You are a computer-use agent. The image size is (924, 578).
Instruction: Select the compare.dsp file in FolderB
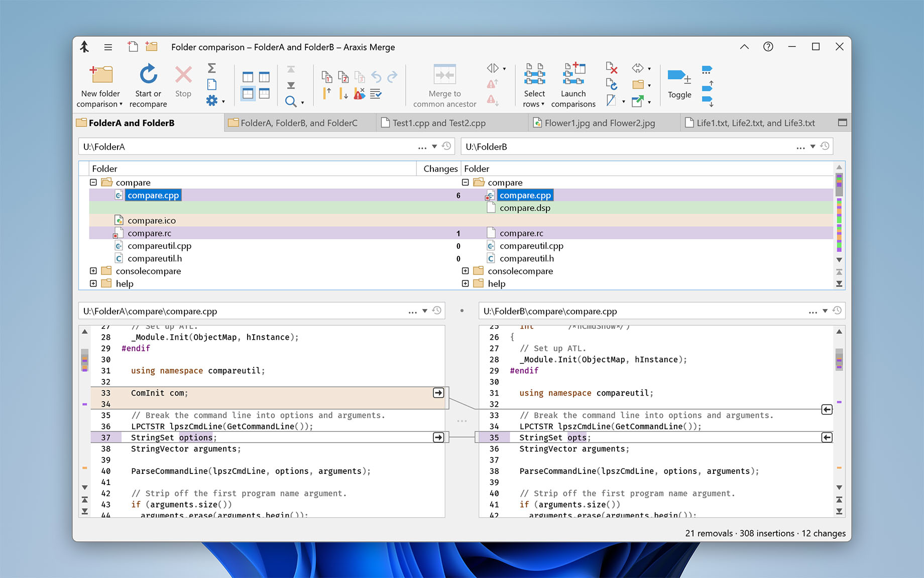point(524,208)
